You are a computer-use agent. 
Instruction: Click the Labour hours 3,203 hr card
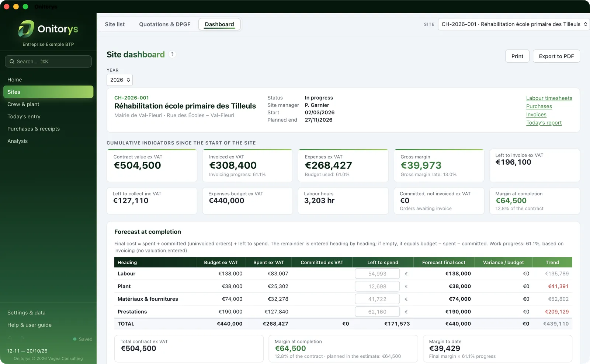click(343, 201)
